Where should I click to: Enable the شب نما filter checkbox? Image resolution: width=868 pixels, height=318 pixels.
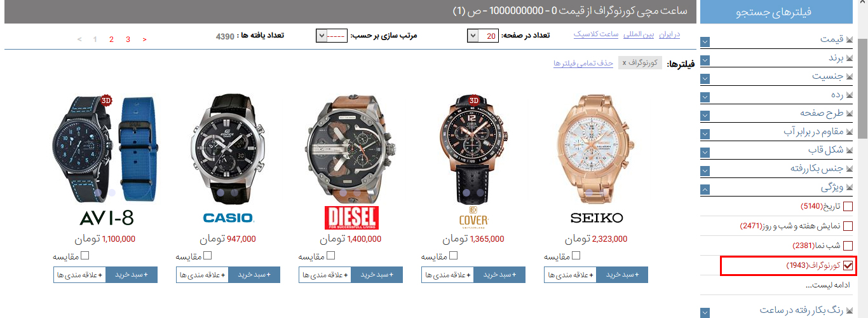[848, 245]
